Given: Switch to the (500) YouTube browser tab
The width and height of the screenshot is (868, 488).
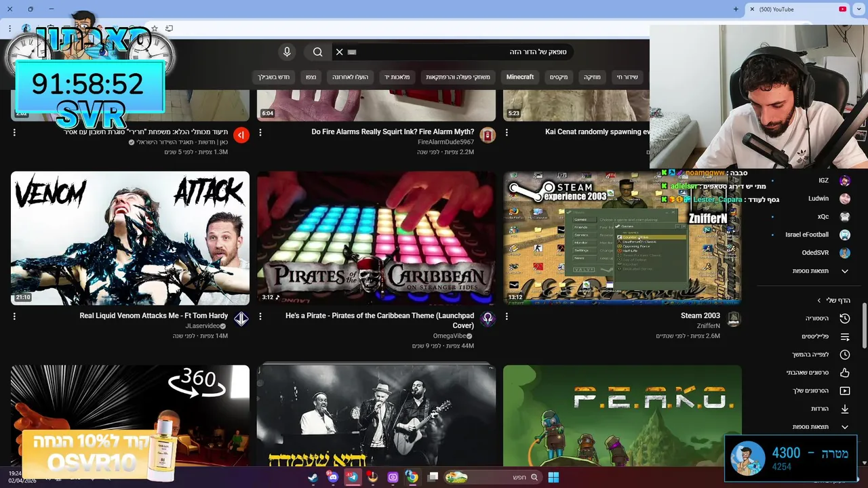Looking at the screenshot, I should click(x=797, y=9).
